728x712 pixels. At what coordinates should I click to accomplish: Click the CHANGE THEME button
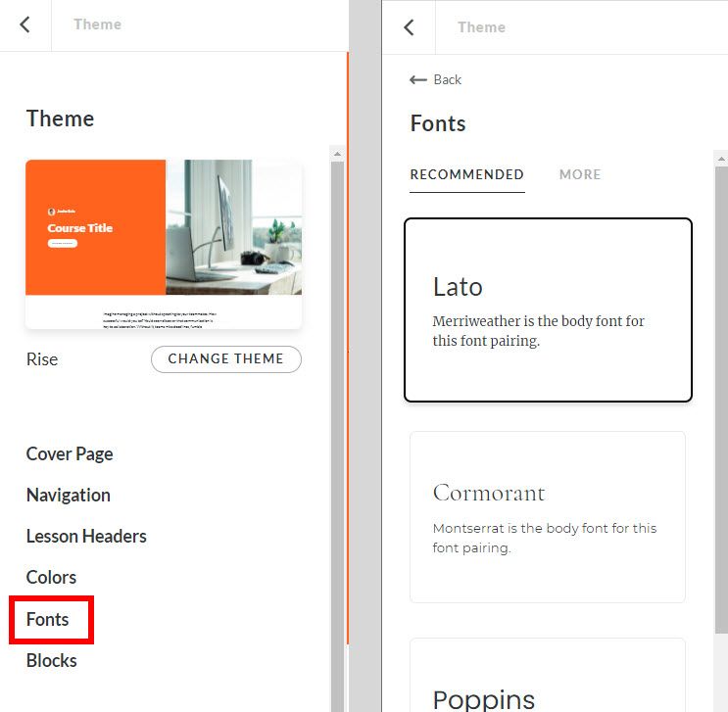click(225, 358)
